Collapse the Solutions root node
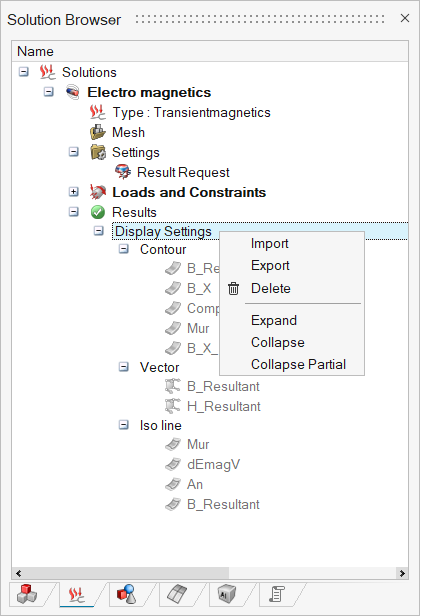 [24, 72]
